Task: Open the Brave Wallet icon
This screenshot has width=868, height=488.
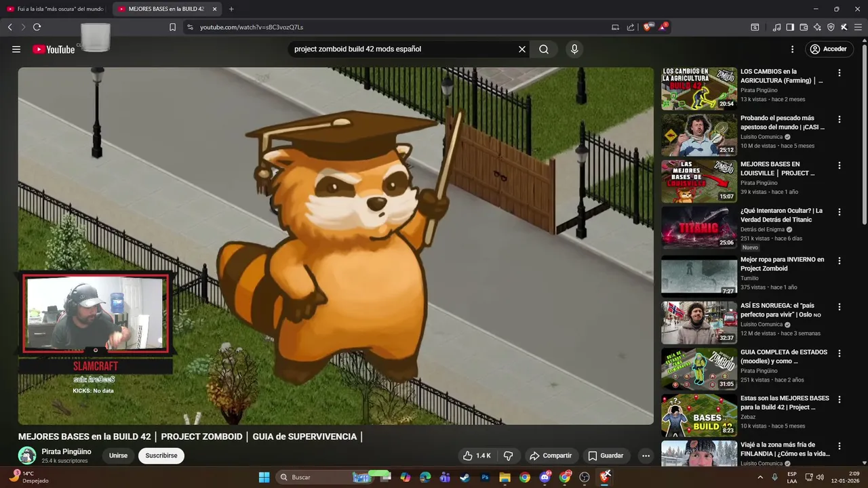Action: (804, 27)
